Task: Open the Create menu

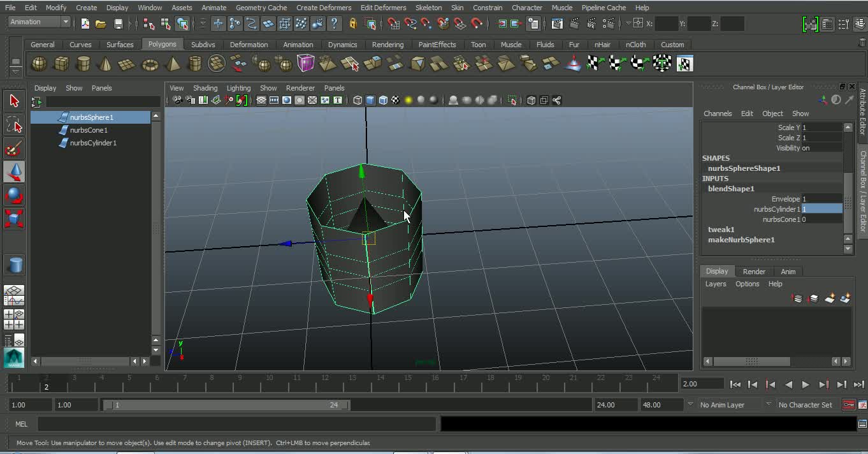Action: (86, 8)
